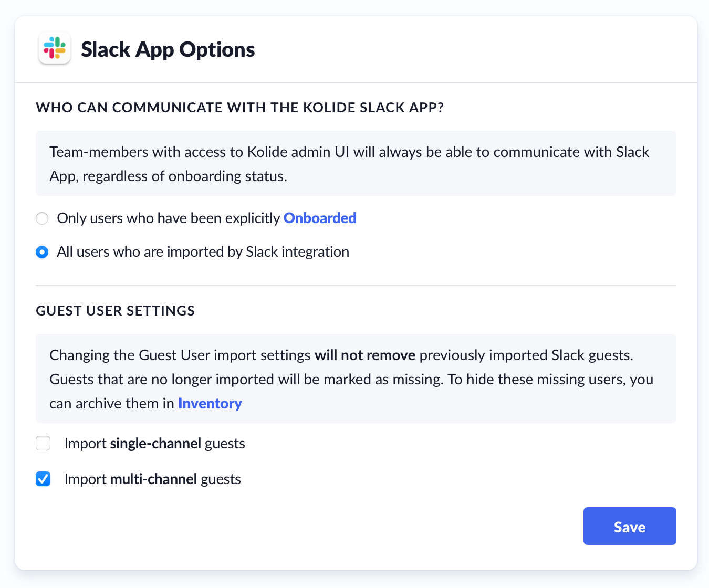Viewport: 709px width, 588px height.
Task: Click the Slack logo icon
Action: pos(55,48)
